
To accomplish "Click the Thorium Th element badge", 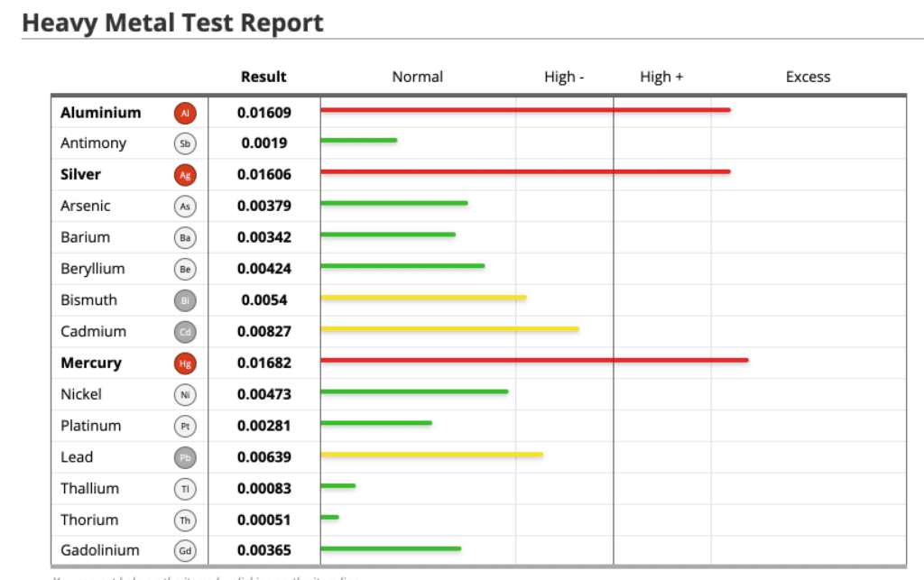I will (185, 520).
